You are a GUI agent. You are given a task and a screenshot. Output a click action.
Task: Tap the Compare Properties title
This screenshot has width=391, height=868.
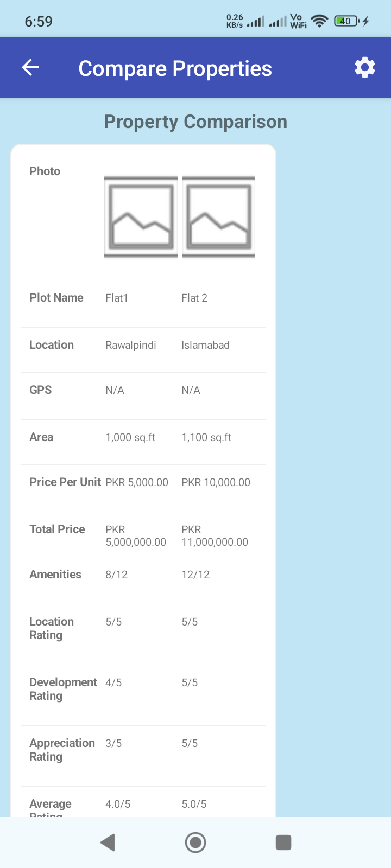175,68
